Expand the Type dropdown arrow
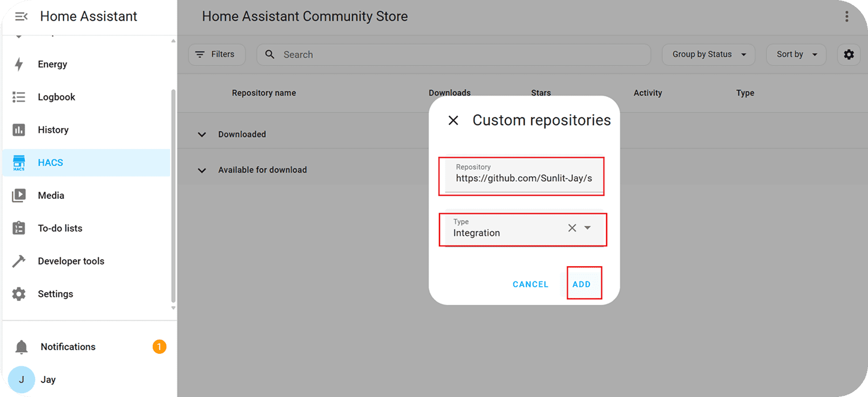 point(588,228)
